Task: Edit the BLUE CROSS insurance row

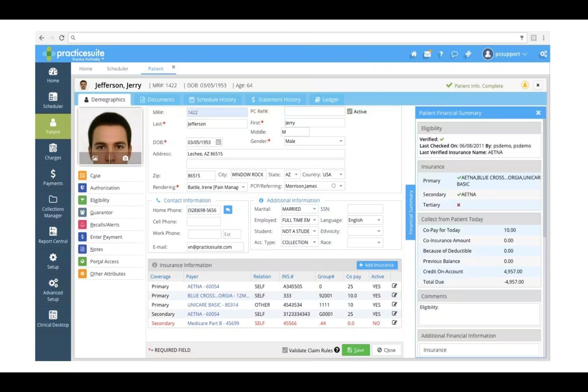Action: click(394, 295)
